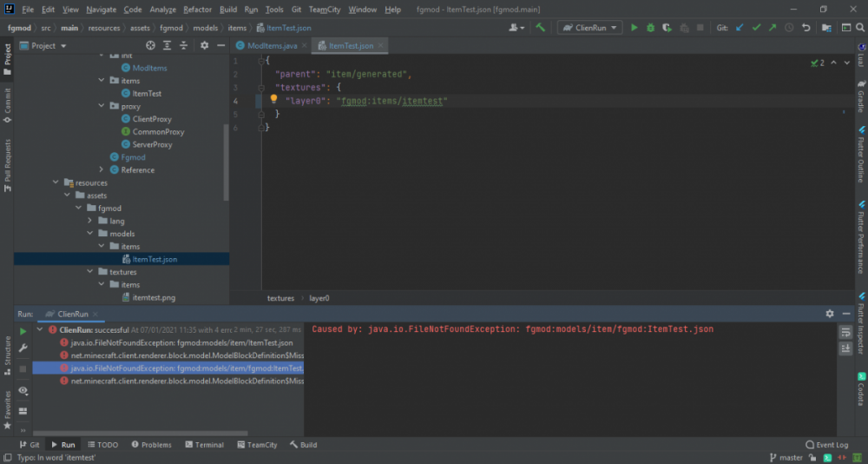Click layer0 breadcrumb below editor
Screen dimensions: 868x464
[x=319, y=298]
